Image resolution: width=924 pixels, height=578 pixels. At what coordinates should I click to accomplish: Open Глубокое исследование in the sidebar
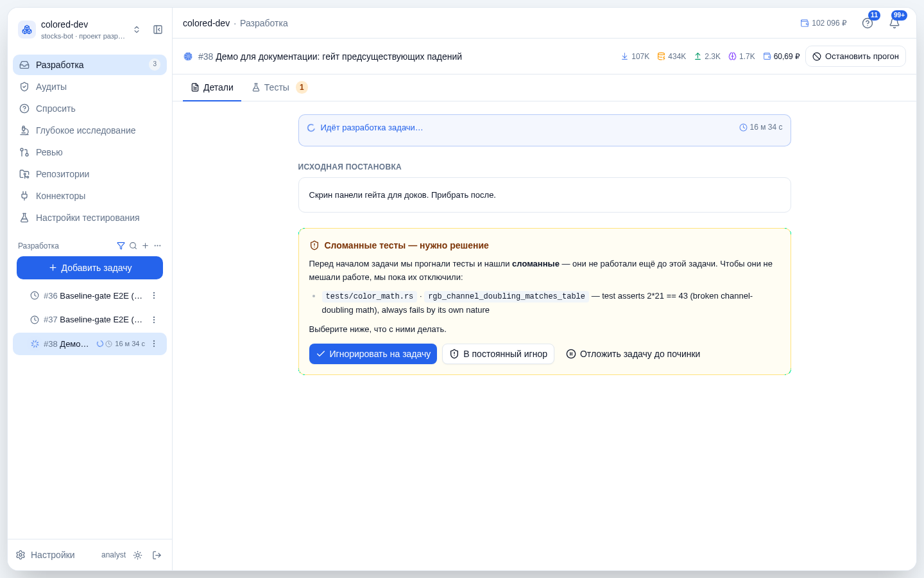(90, 130)
